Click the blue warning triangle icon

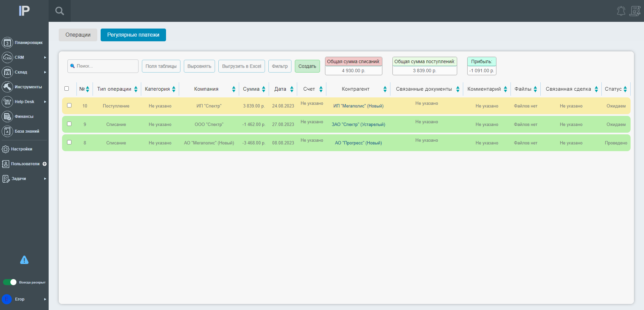click(x=24, y=260)
